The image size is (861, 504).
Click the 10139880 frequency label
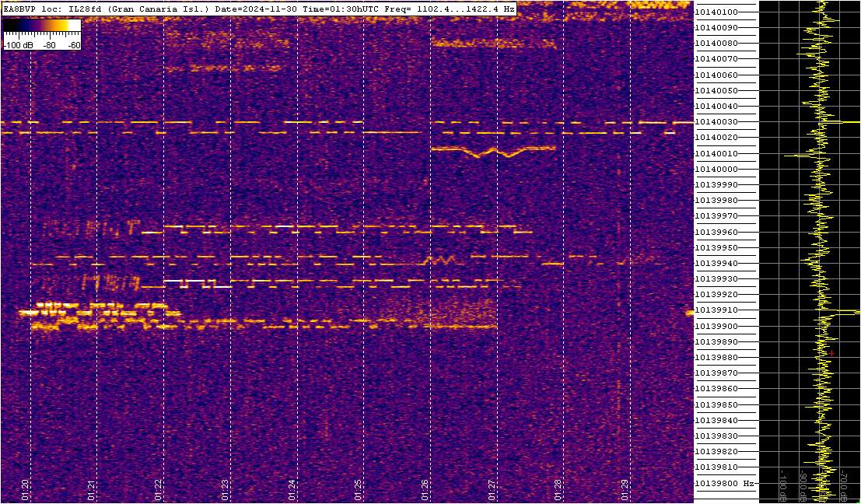pos(716,358)
